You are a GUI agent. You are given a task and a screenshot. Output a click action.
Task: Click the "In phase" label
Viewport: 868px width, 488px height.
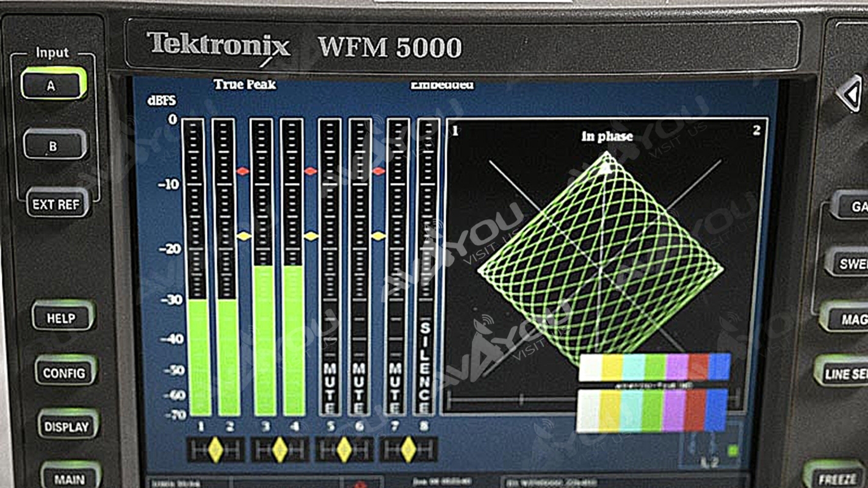(x=607, y=137)
